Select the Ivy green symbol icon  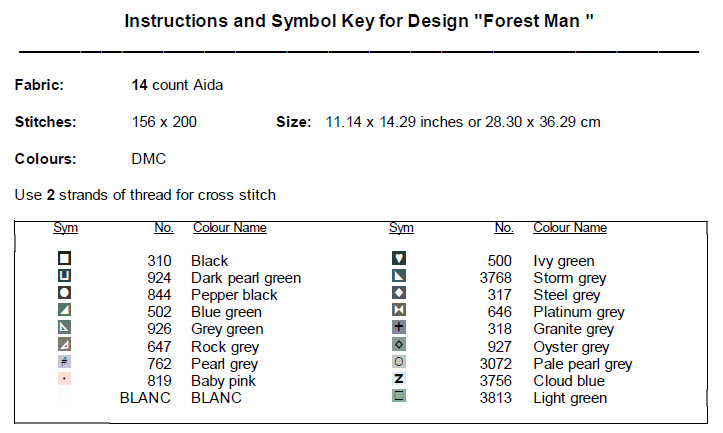point(400,259)
